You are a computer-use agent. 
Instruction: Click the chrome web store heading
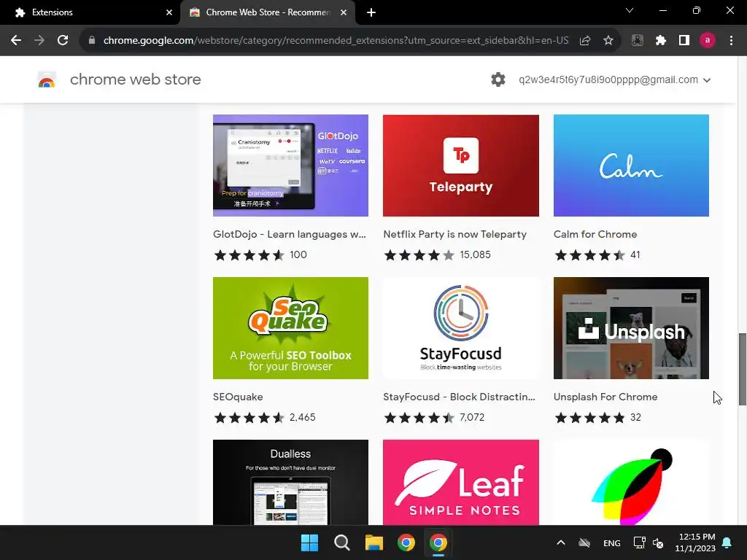pyautogui.click(x=135, y=79)
